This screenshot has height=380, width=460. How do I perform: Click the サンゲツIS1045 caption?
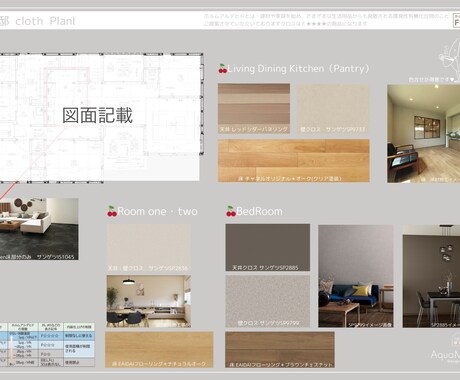(55, 257)
